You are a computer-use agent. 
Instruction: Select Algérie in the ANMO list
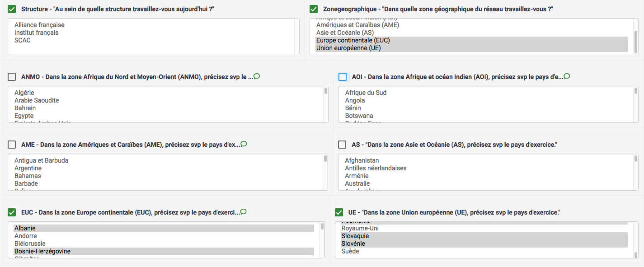click(x=24, y=93)
